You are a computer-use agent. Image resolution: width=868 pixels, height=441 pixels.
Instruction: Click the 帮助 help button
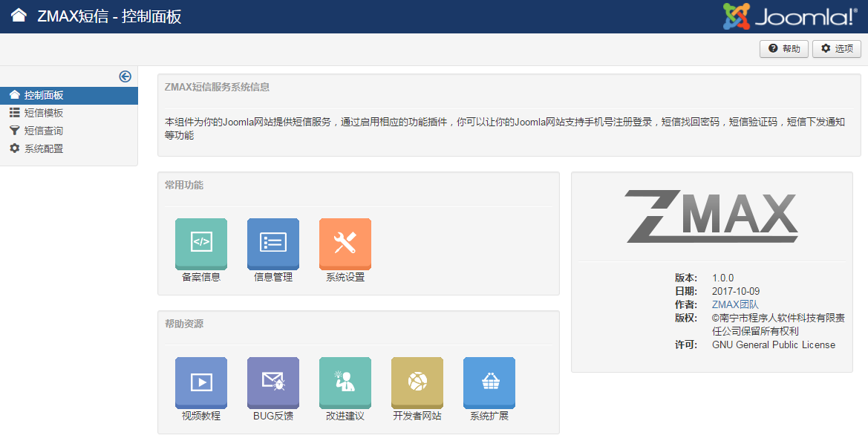784,49
